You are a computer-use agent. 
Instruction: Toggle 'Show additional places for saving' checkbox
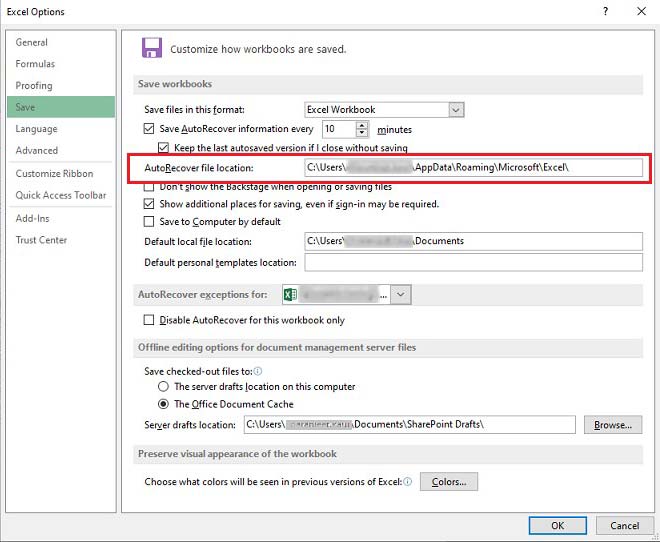point(149,204)
